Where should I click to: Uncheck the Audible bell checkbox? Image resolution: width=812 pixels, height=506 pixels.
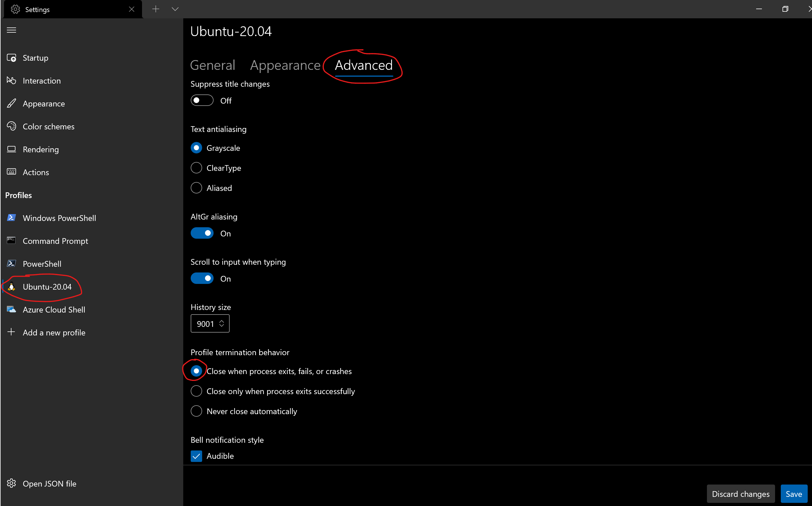click(x=196, y=456)
